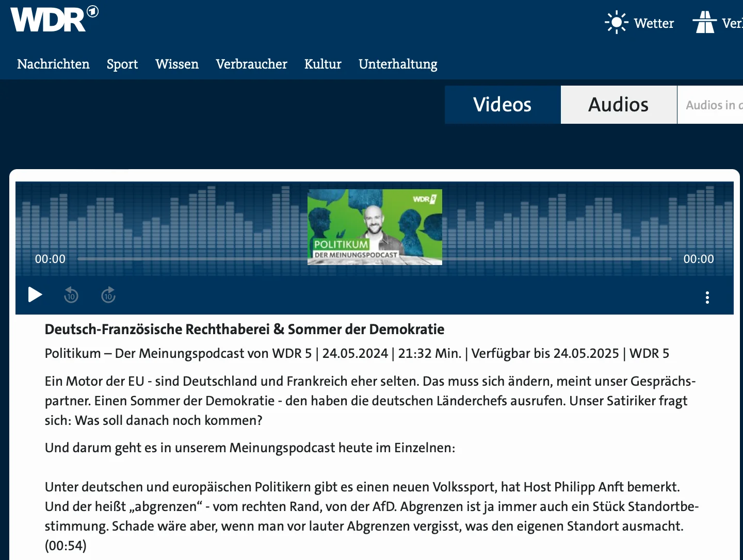Select the Audios tab
The height and width of the screenshot is (560, 743).
(618, 105)
